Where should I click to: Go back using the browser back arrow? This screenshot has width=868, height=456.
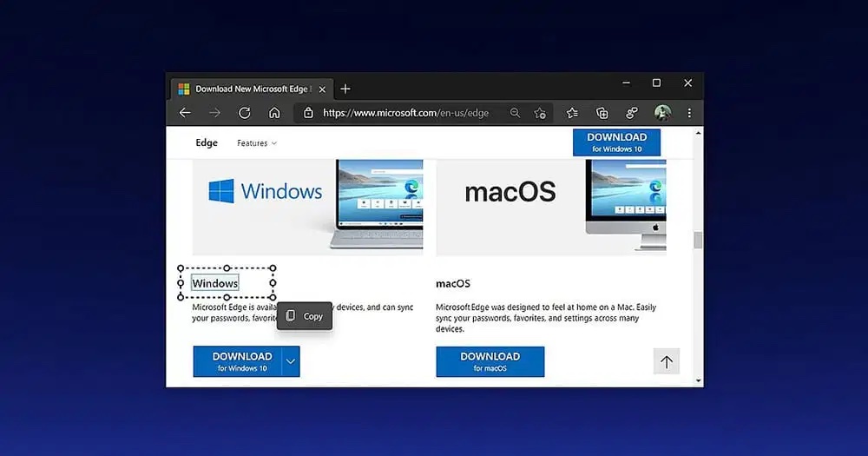click(185, 113)
